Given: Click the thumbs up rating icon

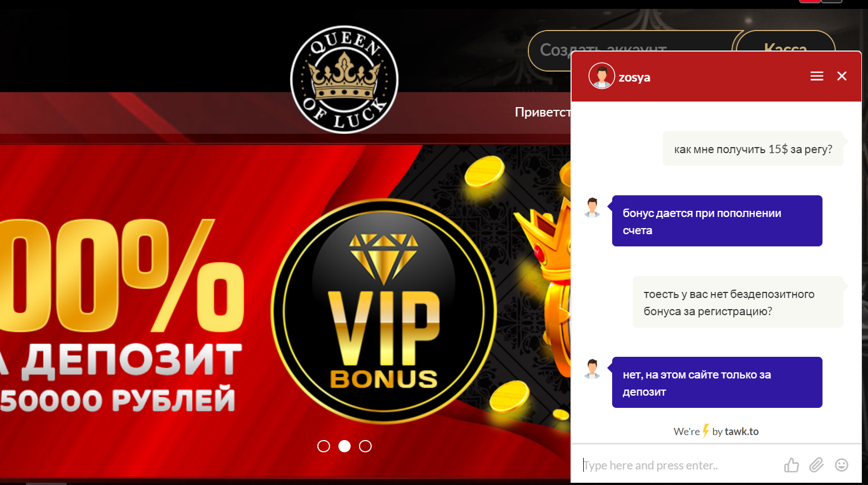Looking at the screenshot, I should tap(791, 465).
